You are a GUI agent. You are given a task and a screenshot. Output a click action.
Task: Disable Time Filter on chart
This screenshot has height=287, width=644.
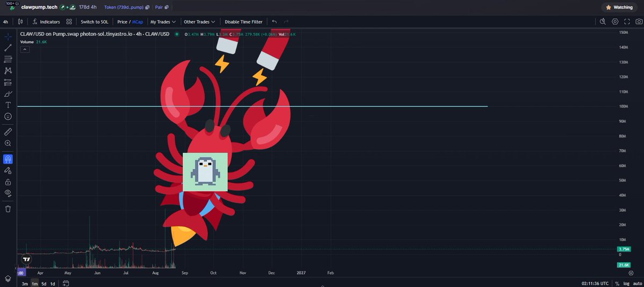[x=243, y=22]
